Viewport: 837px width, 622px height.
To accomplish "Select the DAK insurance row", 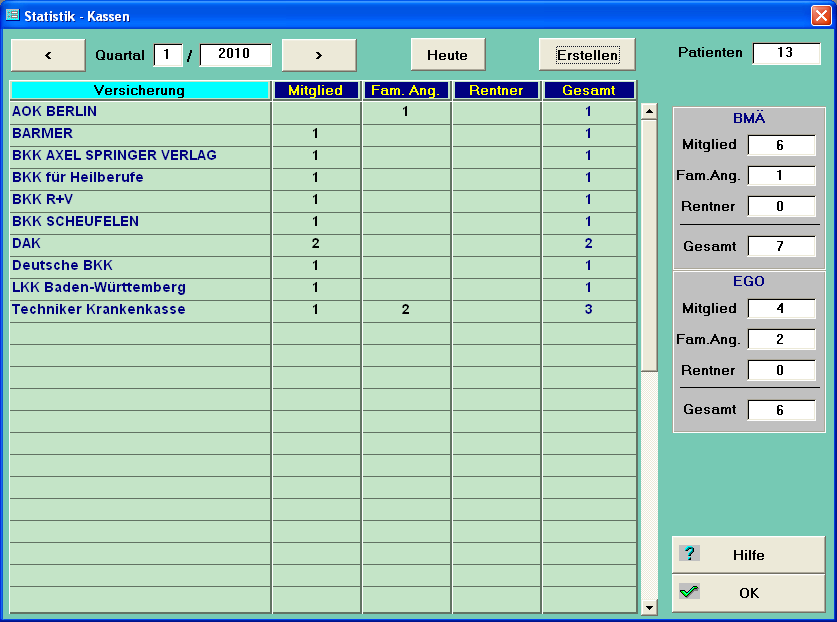I will point(323,243).
